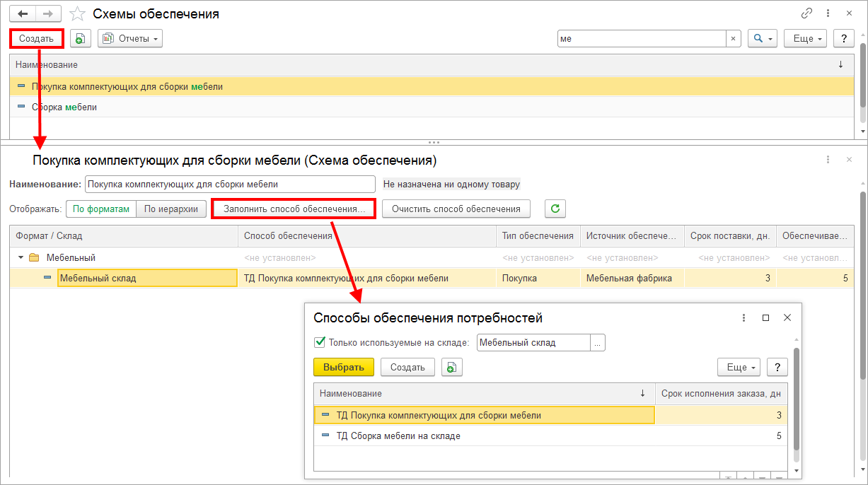Add Схемы обеспечения to favorites with the star
The width and height of the screenshot is (868, 485).
tap(79, 13)
